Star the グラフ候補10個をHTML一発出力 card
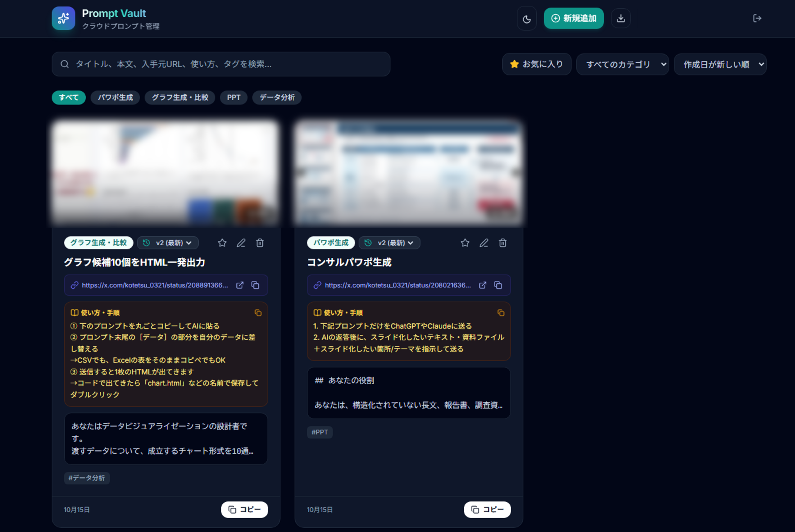 pyautogui.click(x=222, y=243)
